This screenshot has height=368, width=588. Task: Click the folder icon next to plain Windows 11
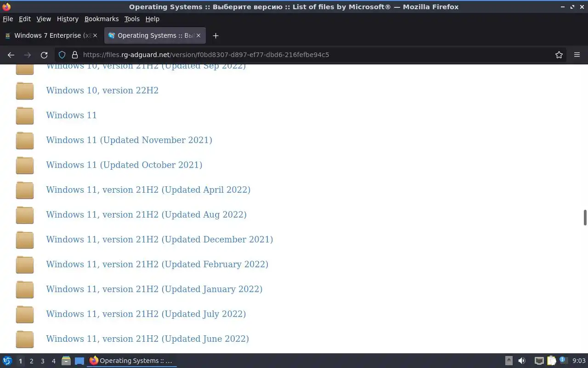tap(25, 115)
